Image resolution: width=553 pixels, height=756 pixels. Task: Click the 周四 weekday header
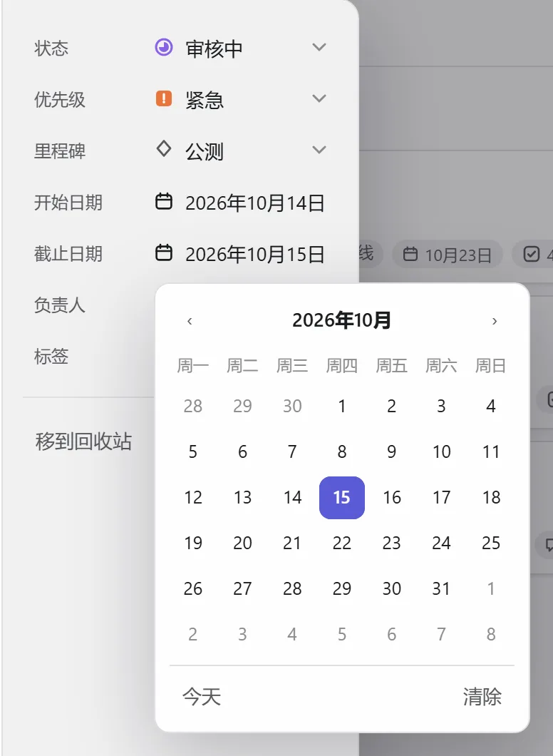click(342, 366)
